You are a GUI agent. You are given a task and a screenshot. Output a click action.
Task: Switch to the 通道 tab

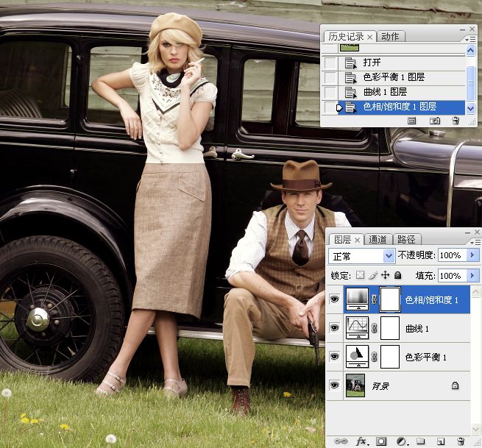tap(378, 239)
